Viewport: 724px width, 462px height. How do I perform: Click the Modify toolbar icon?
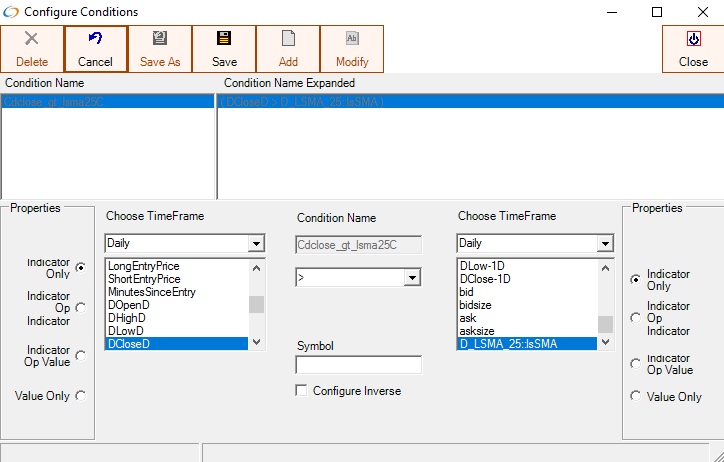click(352, 39)
